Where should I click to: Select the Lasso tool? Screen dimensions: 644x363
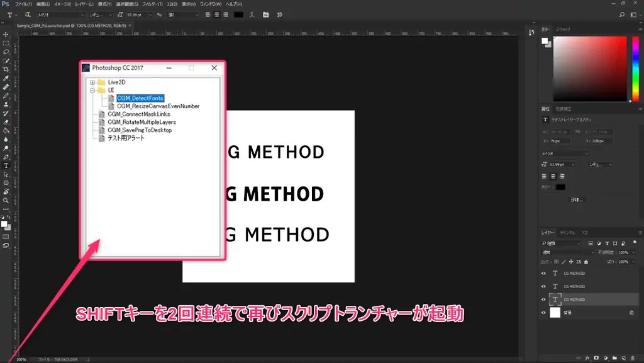tap(6, 52)
